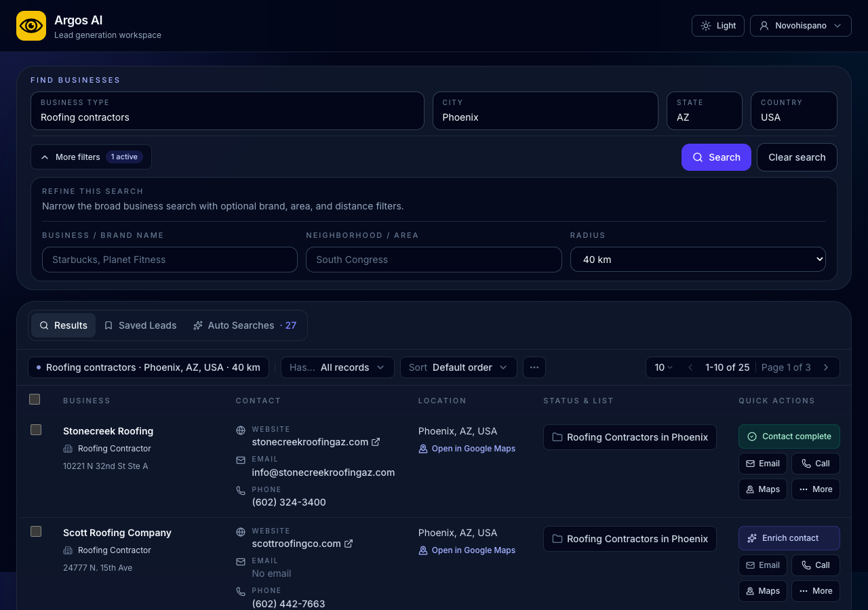Viewport: 868px width, 610px height.
Task: Open the Radius dropdown set to 40 km
Action: 698,259
